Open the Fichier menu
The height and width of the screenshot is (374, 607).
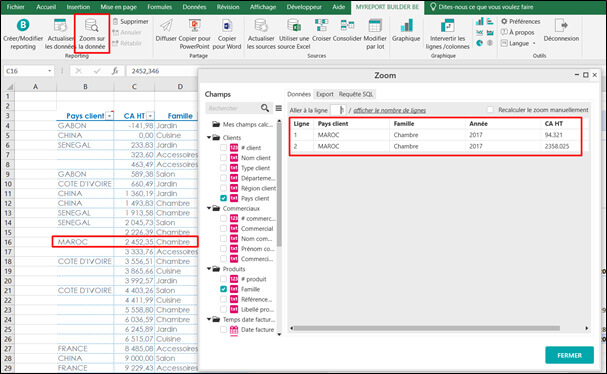point(15,7)
